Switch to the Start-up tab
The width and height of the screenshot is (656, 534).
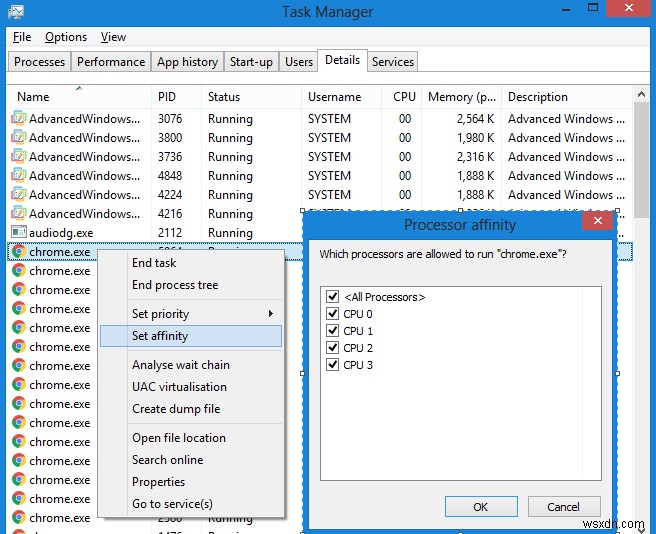click(251, 62)
